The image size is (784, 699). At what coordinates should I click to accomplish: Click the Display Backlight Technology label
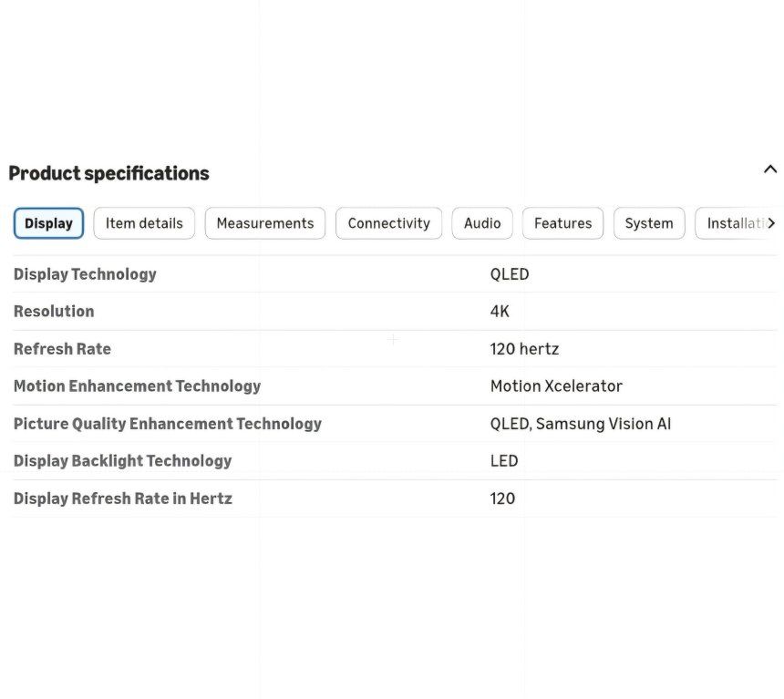click(122, 461)
